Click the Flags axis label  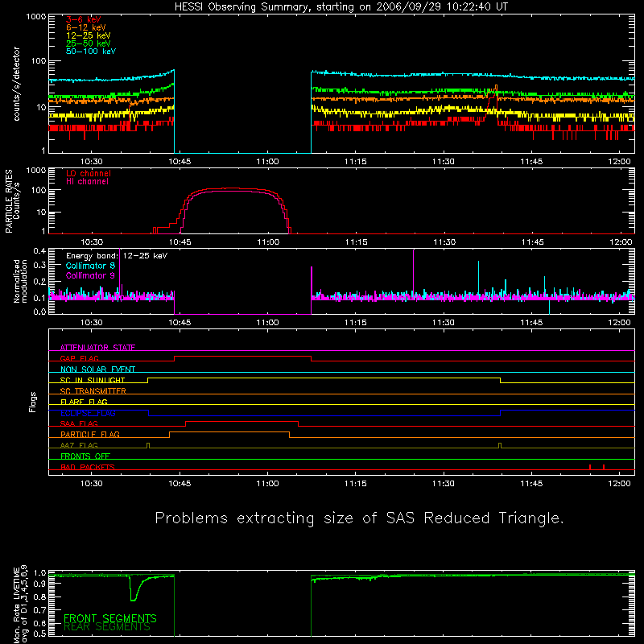[x=33, y=402]
